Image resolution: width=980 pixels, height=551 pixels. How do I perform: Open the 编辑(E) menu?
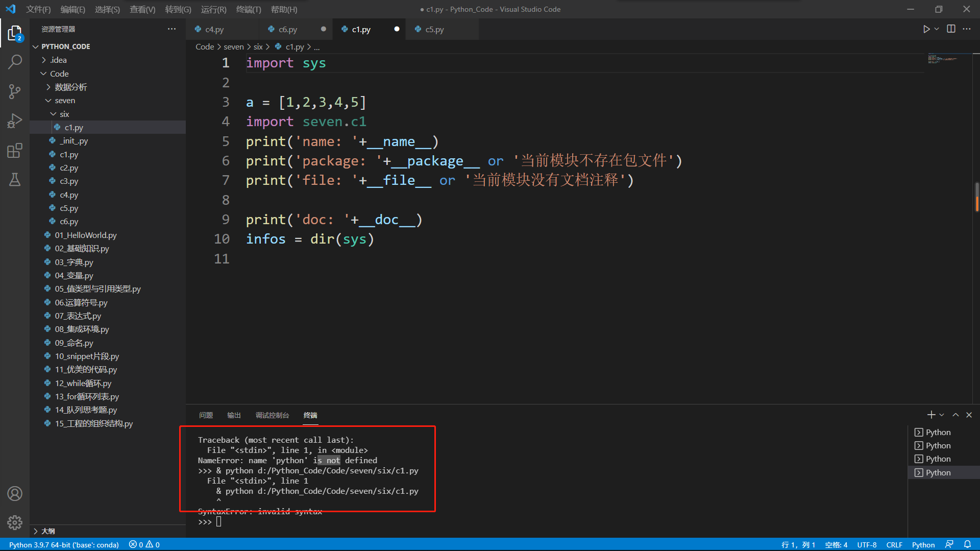73,9
